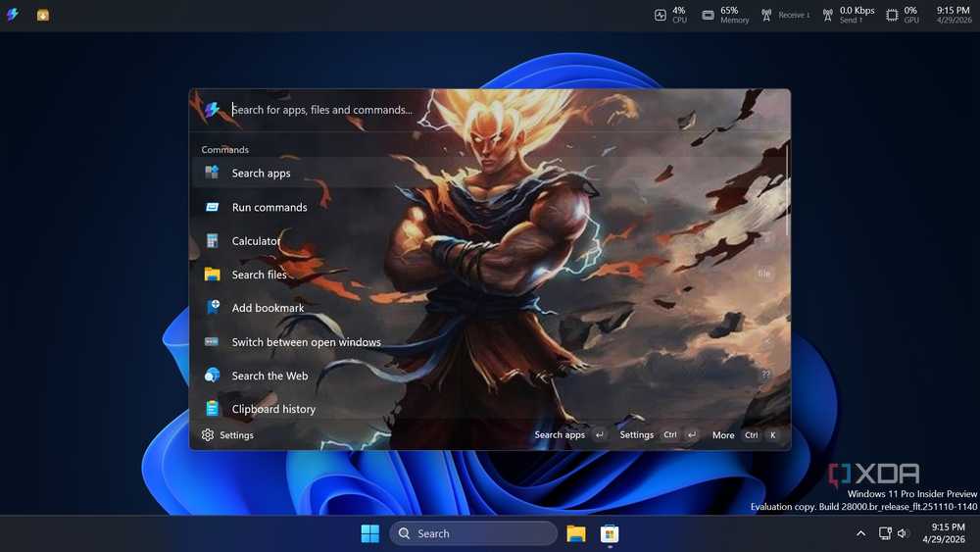Image resolution: width=980 pixels, height=552 pixels.
Task: Select the Search the Web command
Action: tap(489, 376)
